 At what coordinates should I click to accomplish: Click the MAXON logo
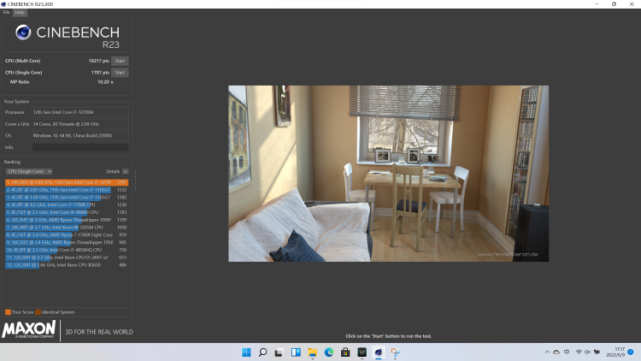(29, 330)
